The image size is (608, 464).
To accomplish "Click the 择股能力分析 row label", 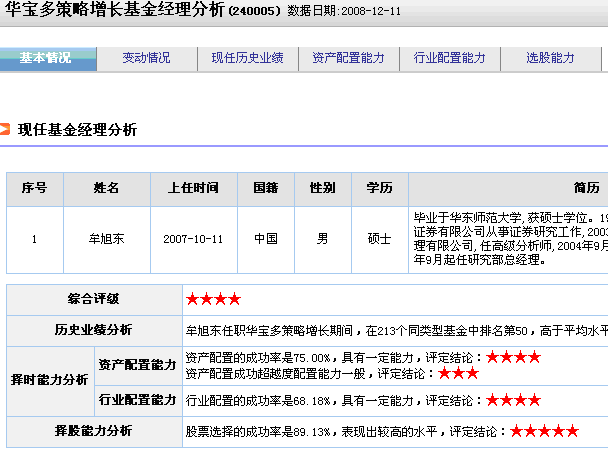I will (93, 431).
